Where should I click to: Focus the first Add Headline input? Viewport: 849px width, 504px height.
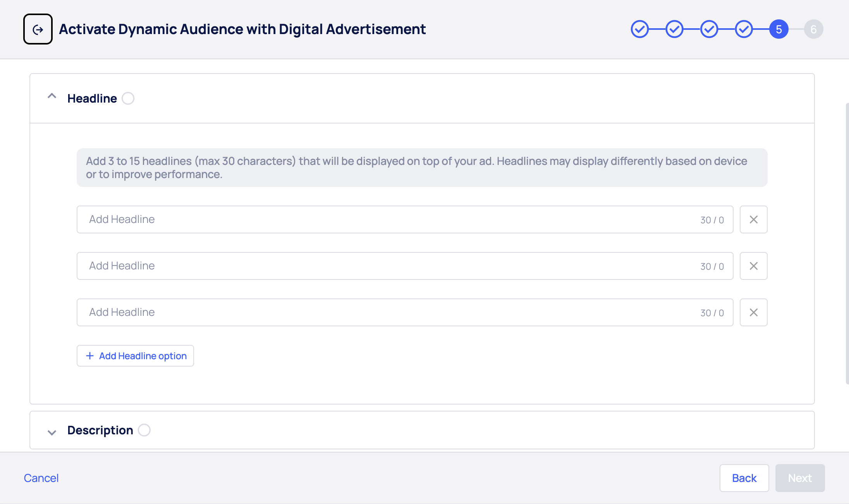click(x=387, y=219)
